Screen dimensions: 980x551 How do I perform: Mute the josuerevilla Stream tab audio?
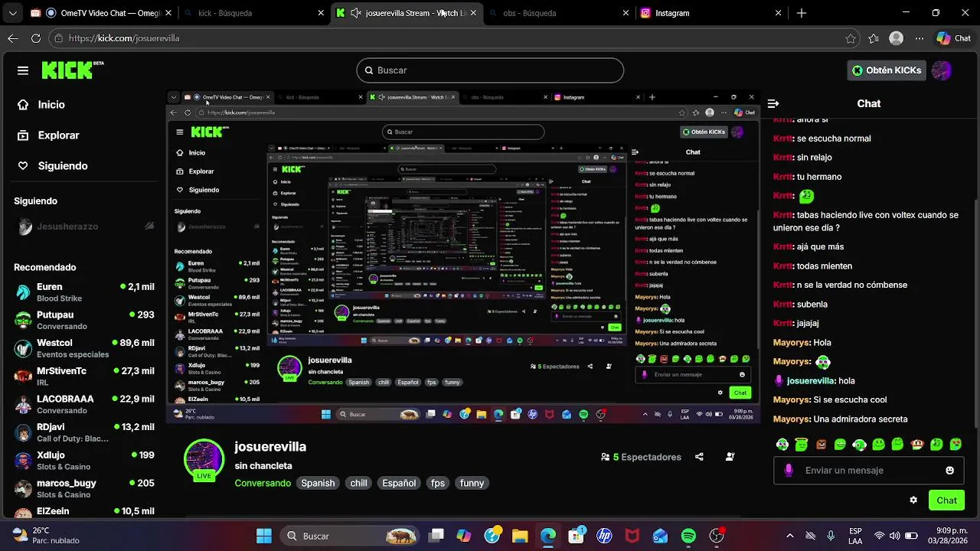click(x=356, y=13)
